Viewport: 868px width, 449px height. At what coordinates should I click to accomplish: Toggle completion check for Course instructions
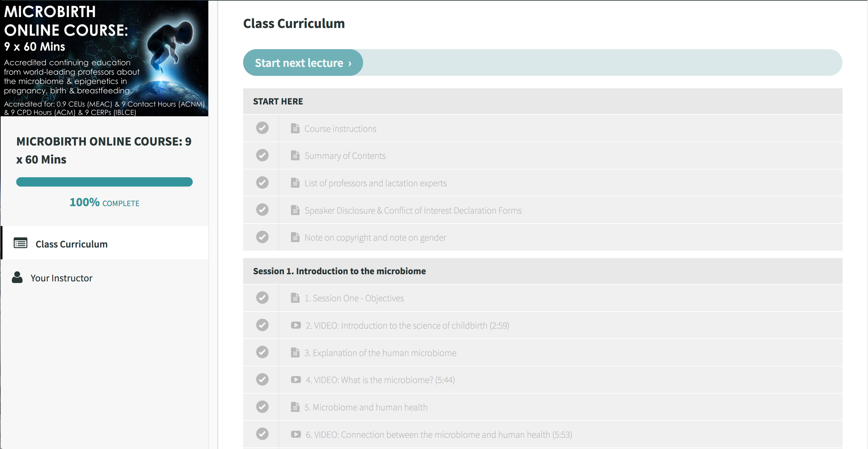click(262, 128)
